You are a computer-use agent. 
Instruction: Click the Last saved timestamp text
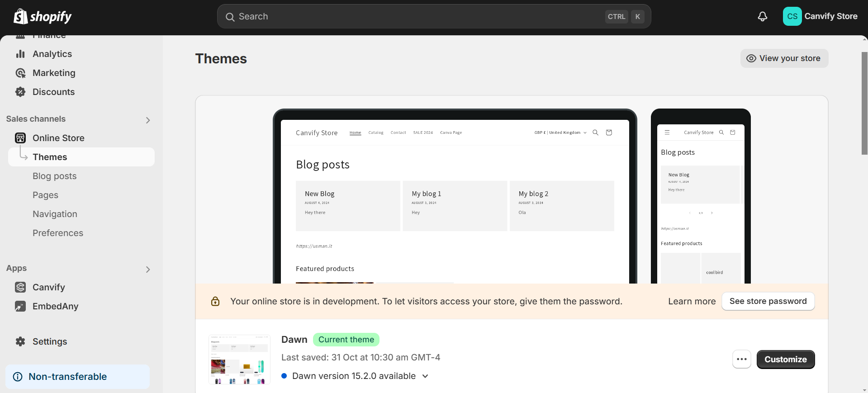(360, 357)
